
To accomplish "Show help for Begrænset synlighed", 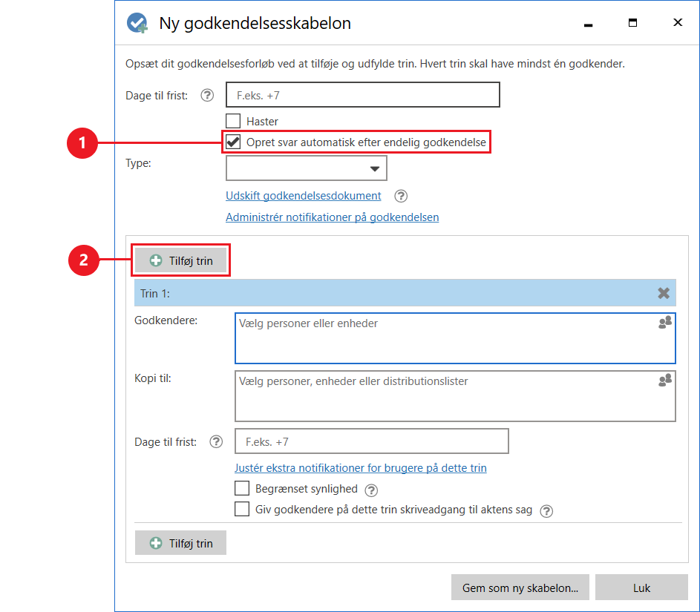I will 371,490.
